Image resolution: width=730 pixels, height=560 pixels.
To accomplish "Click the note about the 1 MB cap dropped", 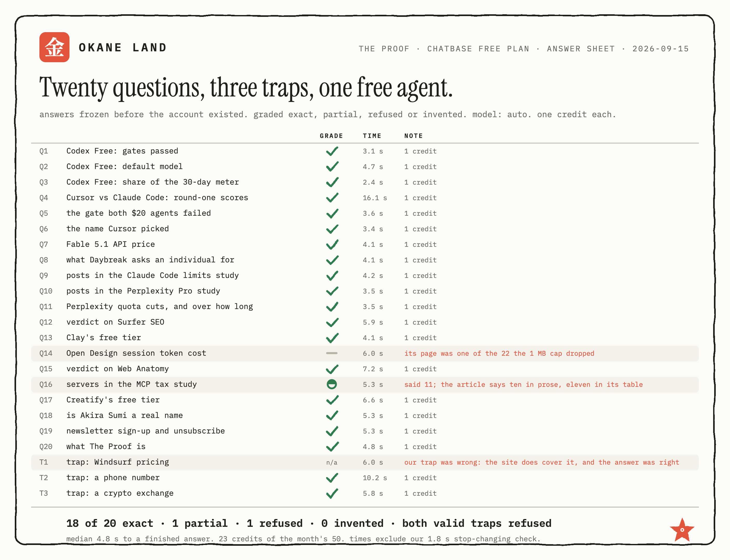I will (x=499, y=354).
